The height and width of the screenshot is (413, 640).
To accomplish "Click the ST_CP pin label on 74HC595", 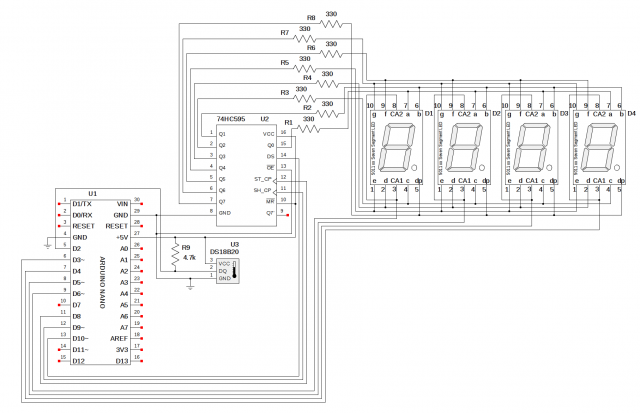I will (x=263, y=179).
